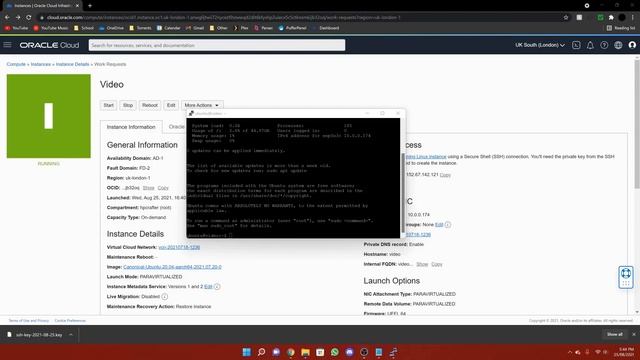Open Chrome from the taskbar
Screen dimensions: 640x360
[291, 352]
